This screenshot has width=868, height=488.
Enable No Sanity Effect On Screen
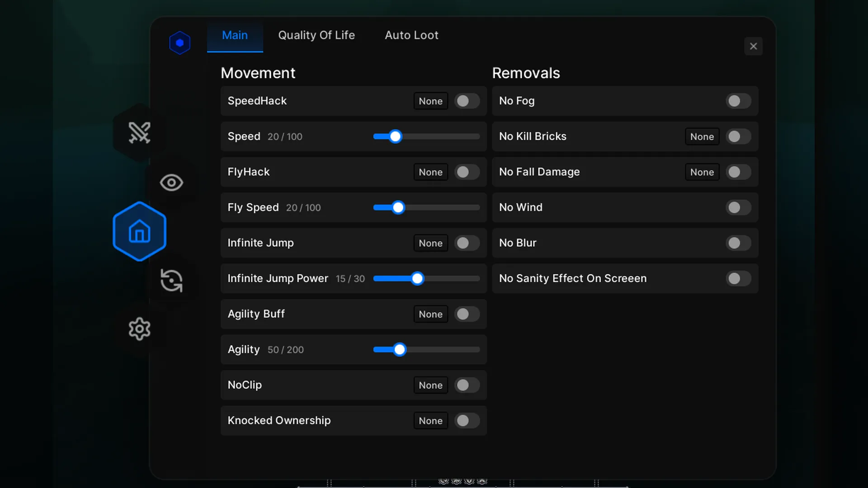pyautogui.click(x=738, y=278)
